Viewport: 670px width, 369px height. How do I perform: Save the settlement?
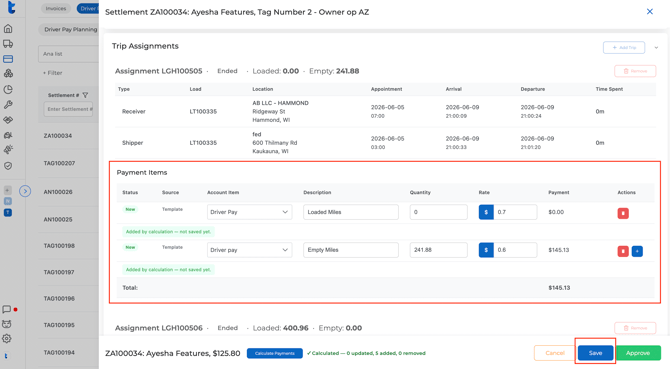coord(595,353)
